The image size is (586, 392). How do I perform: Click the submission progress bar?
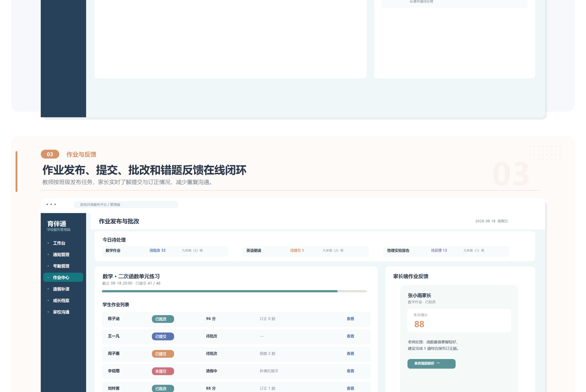point(234,291)
